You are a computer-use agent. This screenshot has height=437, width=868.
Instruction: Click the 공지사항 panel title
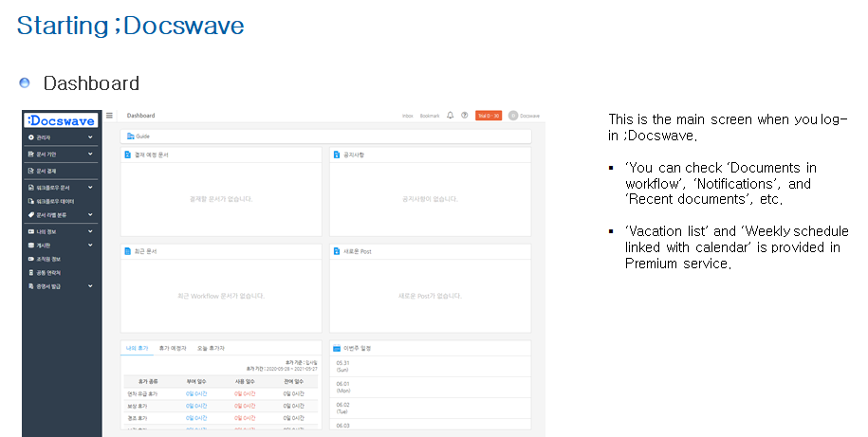point(354,155)
